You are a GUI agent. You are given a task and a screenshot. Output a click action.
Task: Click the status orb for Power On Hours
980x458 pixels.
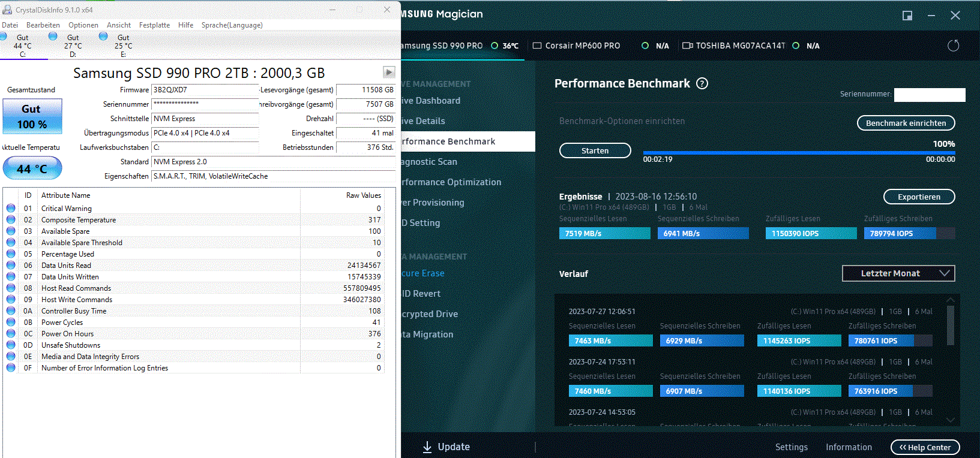[x=11, y=333]
